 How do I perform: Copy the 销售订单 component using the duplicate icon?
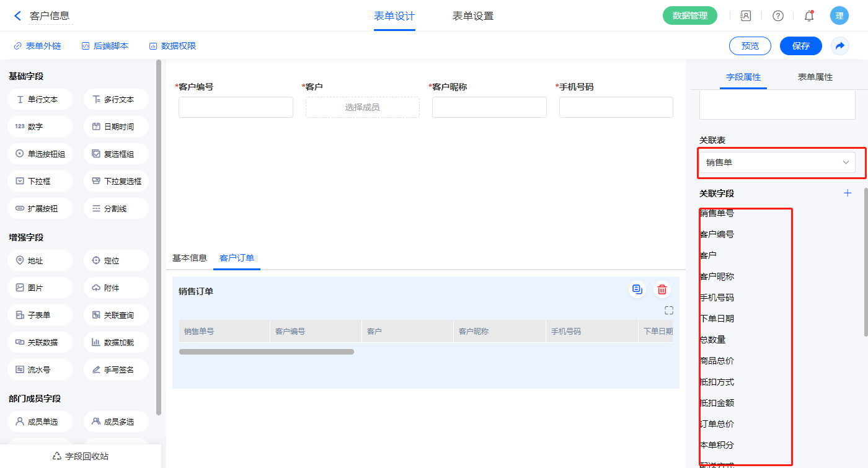[637, 289]
